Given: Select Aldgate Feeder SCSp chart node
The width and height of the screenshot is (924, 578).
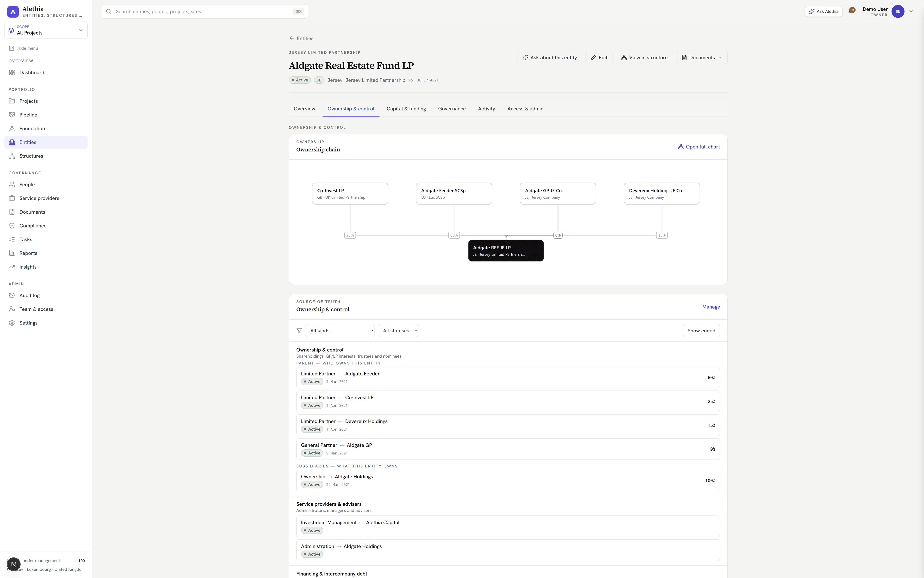Looking at the screenshot, I should (x=454, y=194).
